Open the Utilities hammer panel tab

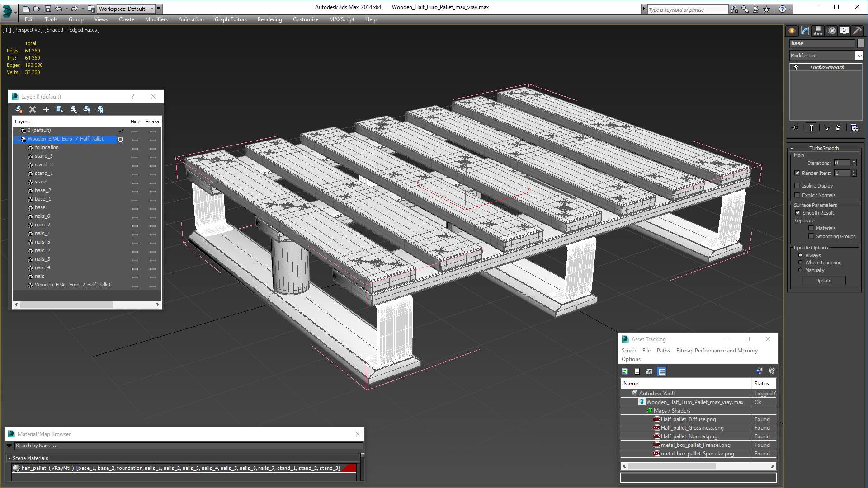click(x=858, y=31)
